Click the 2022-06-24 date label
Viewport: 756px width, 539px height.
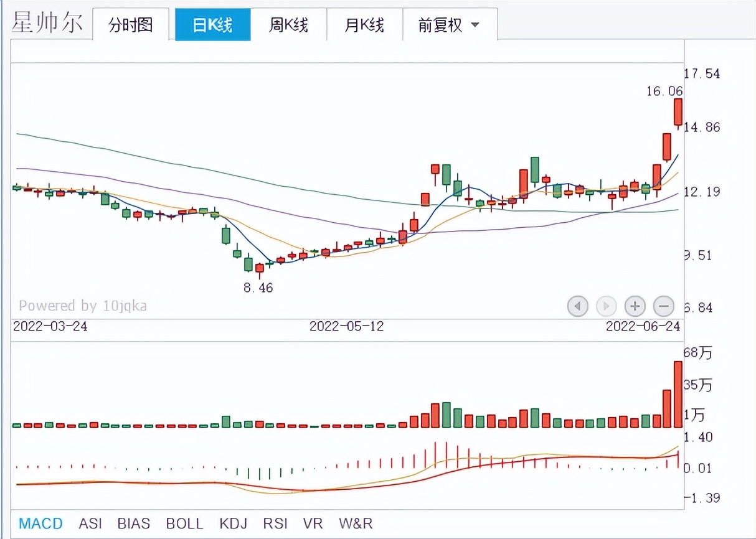[x=643, y=326]
